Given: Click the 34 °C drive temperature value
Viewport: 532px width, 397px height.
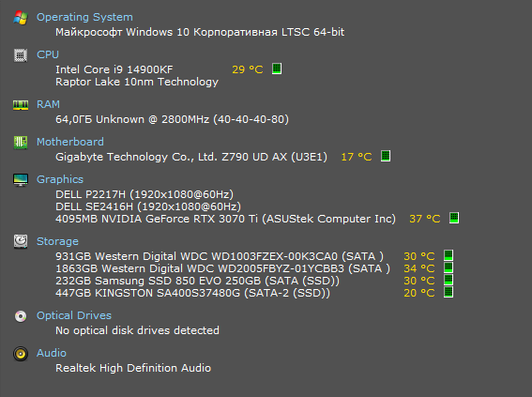Looking at the screenshot, I should [x=419, y=268].
